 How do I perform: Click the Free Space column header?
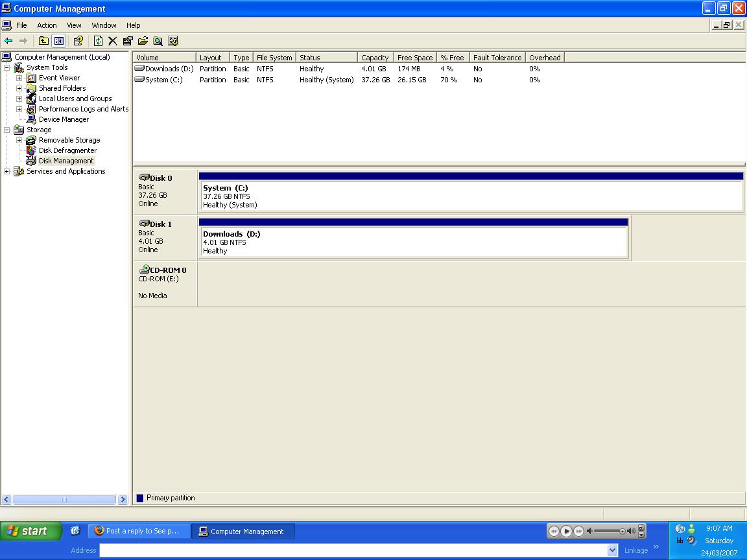(414, 58)
